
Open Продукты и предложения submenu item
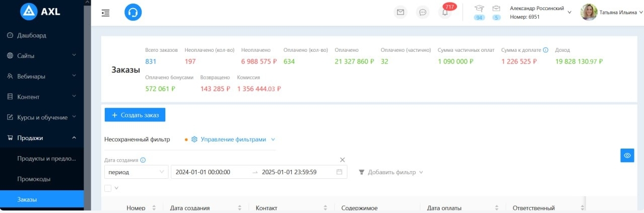point(42,159)
